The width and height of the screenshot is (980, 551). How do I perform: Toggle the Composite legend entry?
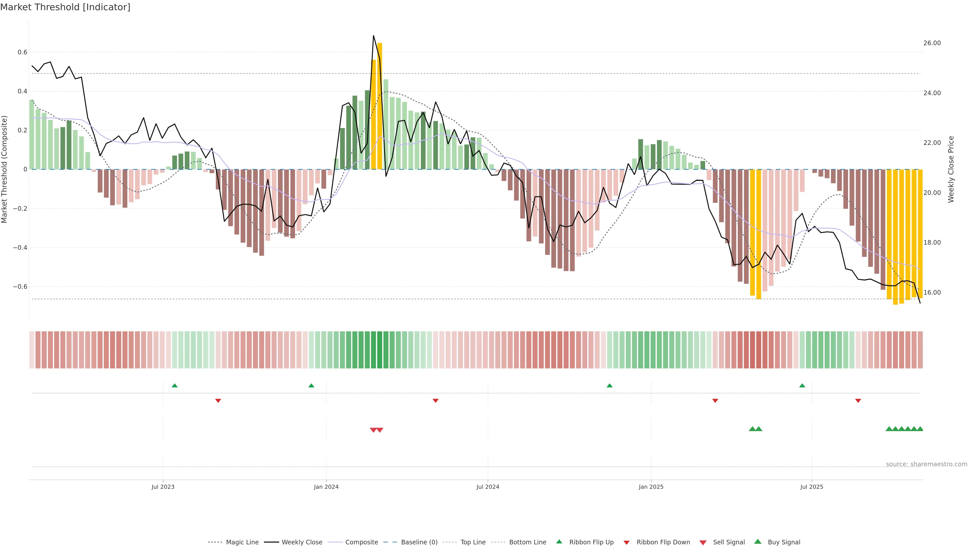tap(361, 542)
